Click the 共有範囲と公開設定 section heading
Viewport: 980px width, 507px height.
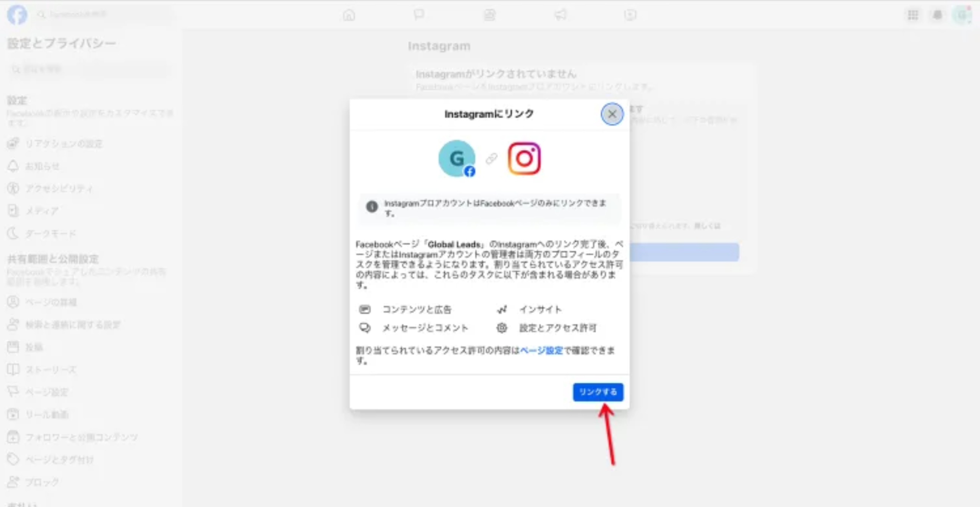click(x=53, y=259)
